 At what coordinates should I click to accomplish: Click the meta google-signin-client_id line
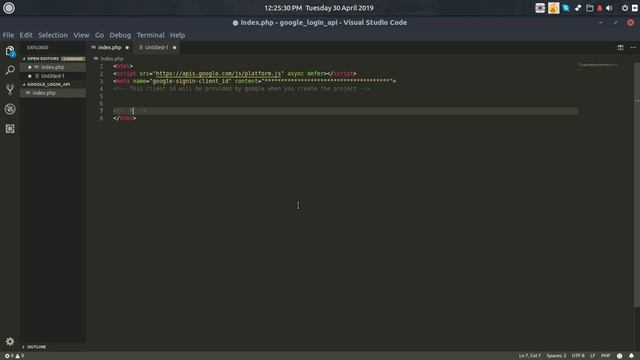(x=254, y=81)
